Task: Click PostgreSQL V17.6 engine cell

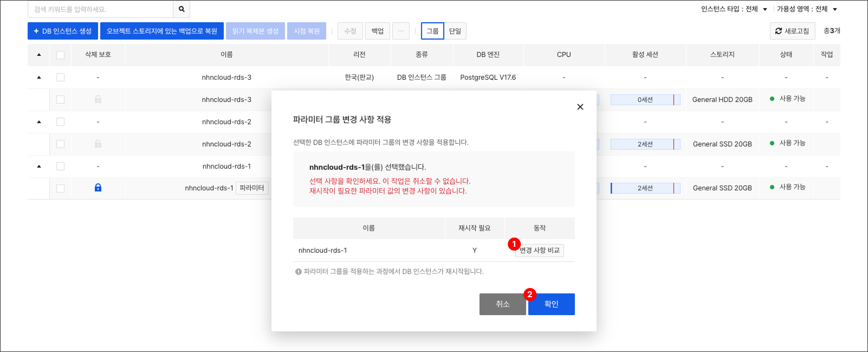Action: tap(488, 78)
